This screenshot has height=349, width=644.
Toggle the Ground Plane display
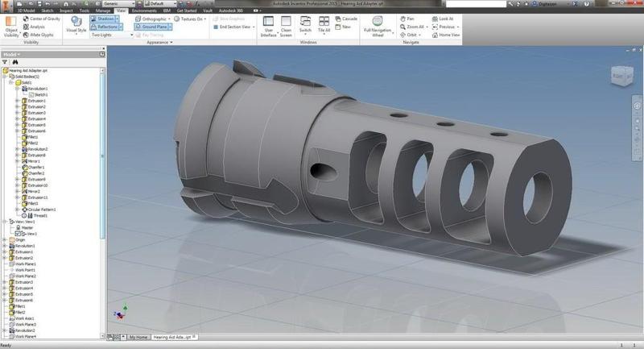pyautogui.click(x=151, y=27)
